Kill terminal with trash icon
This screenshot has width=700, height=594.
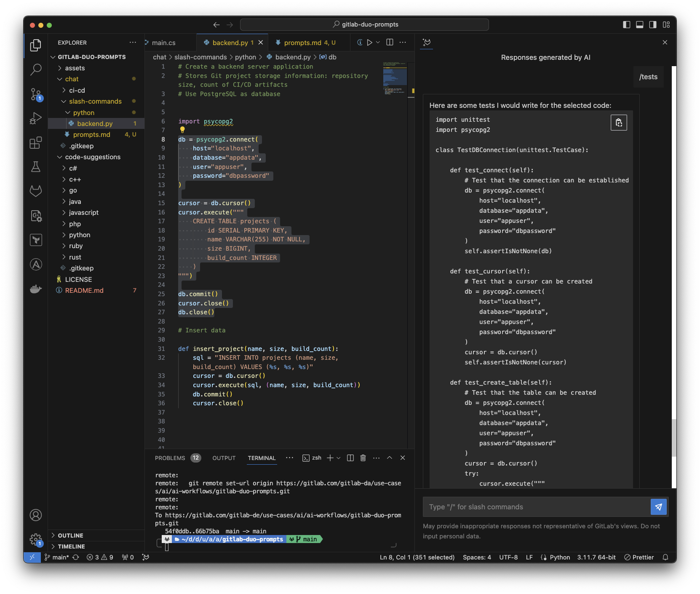coord(363,458)
